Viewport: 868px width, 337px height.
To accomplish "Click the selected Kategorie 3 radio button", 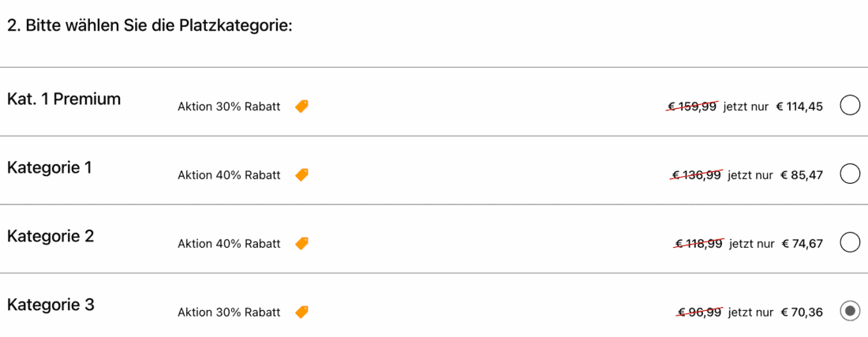I will point(850,312).
